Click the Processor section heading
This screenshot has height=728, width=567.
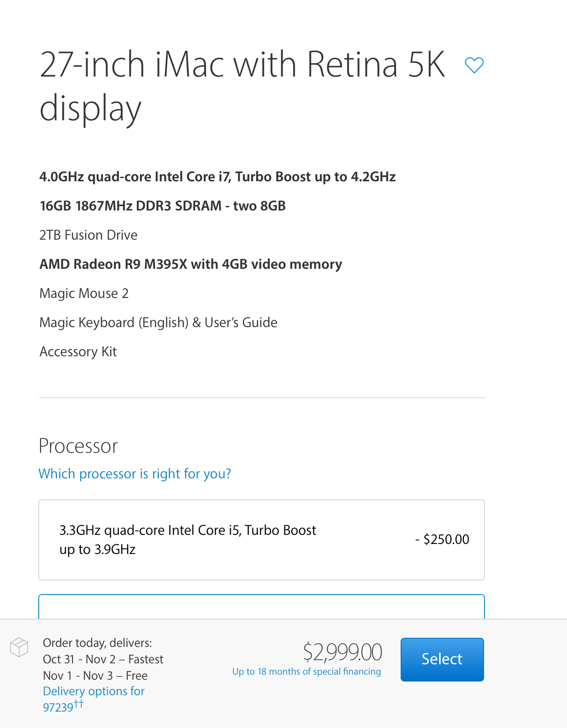[x=78, y=446]
